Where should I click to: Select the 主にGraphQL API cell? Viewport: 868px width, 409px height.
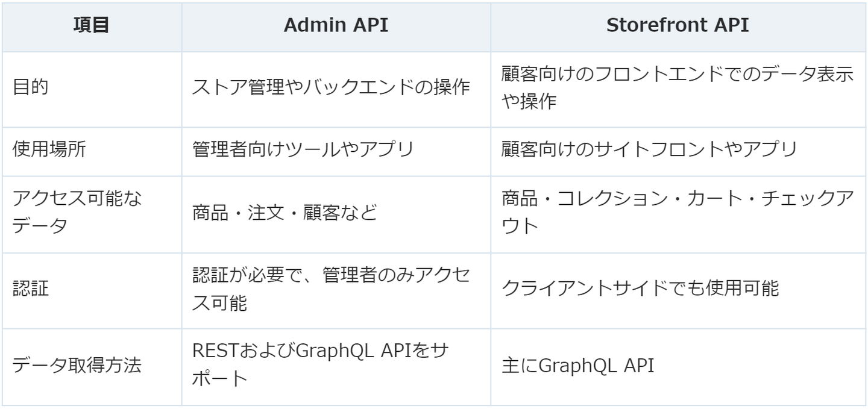[577, 365]
